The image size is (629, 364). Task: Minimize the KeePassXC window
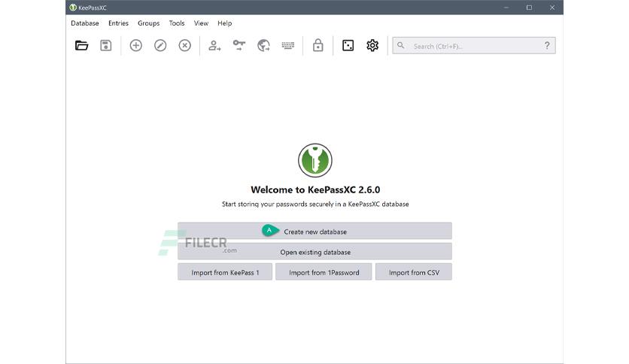[x=506, y=8]
